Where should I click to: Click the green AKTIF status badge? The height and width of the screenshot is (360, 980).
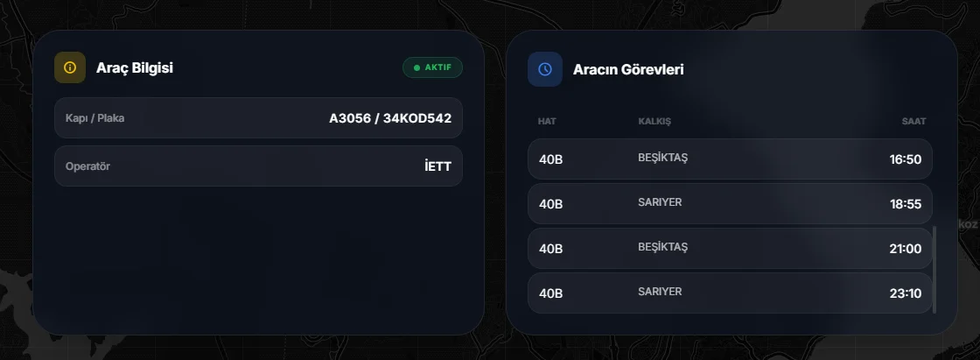tap(432, 67)
